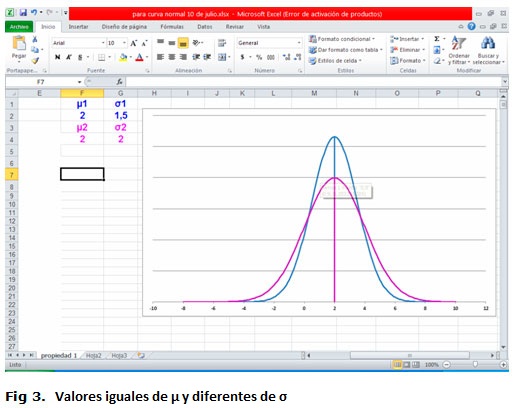
Task: Click the Archivo button
Action: 19,27
